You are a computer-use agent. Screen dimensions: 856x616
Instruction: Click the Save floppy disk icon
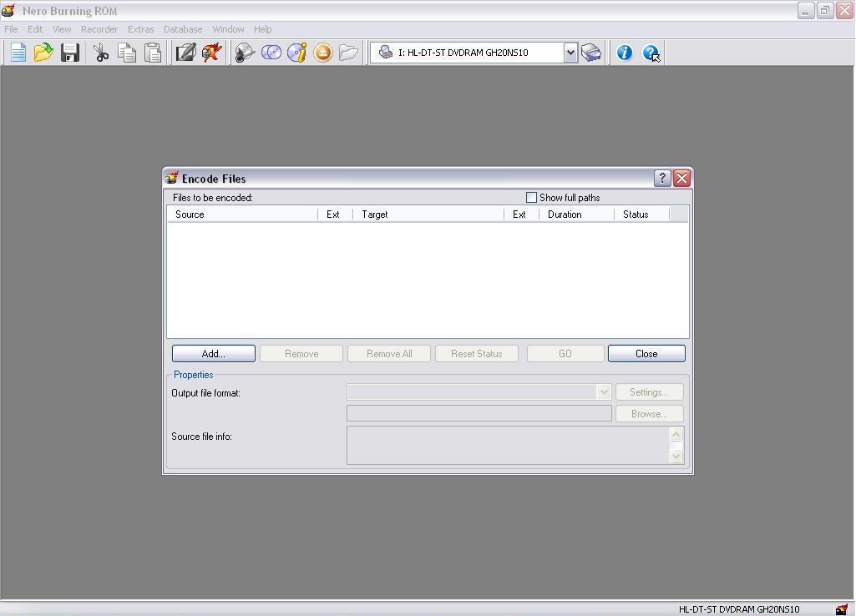70,53
